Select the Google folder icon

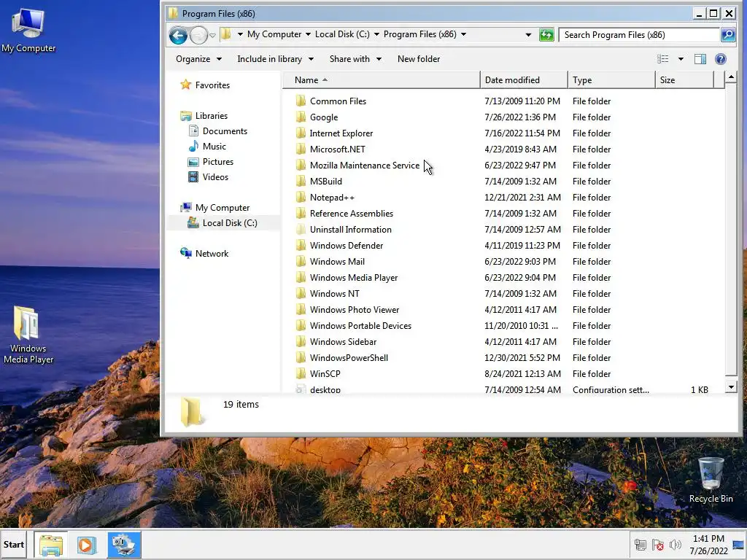(301, 117)
